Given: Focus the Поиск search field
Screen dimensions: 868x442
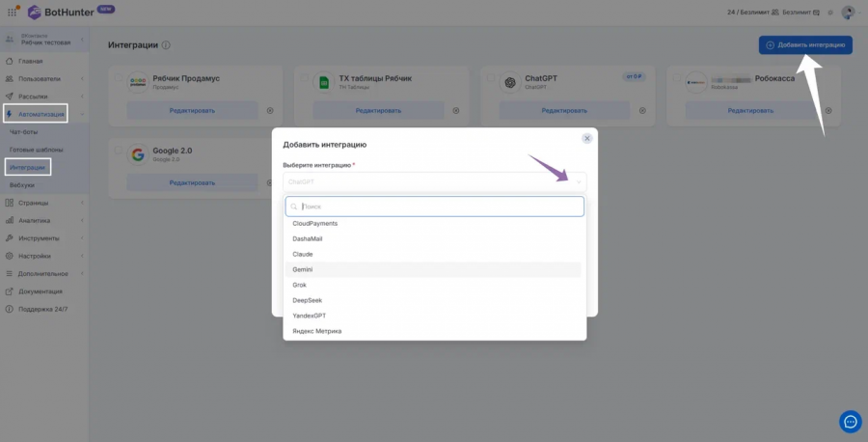Looking at the screenshot, I should tap(435, 207).
